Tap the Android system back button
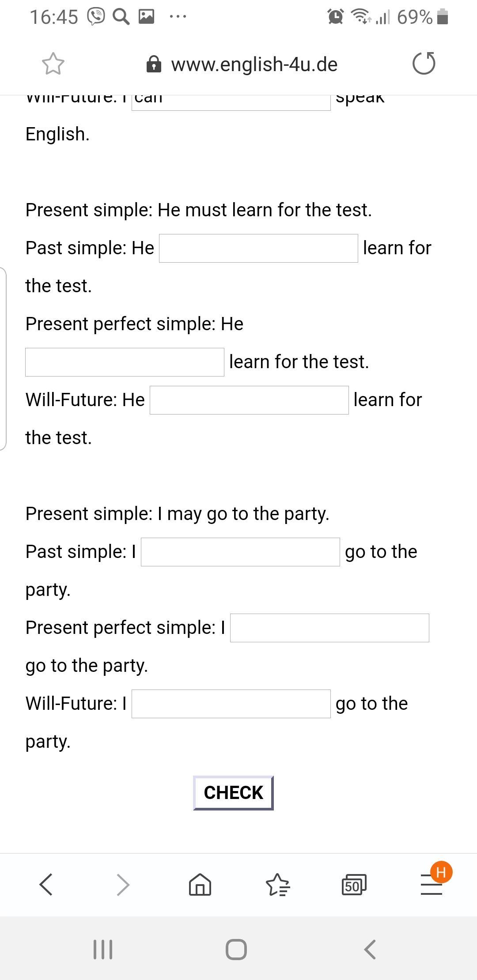Image resolution: width=477 pixels, height=980 pixels. (370, 949)
